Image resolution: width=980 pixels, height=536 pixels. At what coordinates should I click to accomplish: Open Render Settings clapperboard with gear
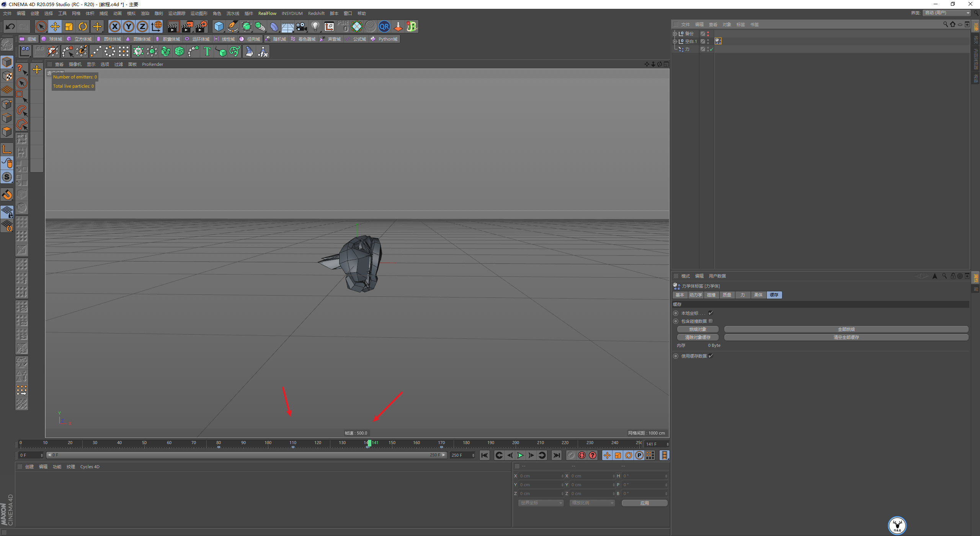(x=201, y=26)
